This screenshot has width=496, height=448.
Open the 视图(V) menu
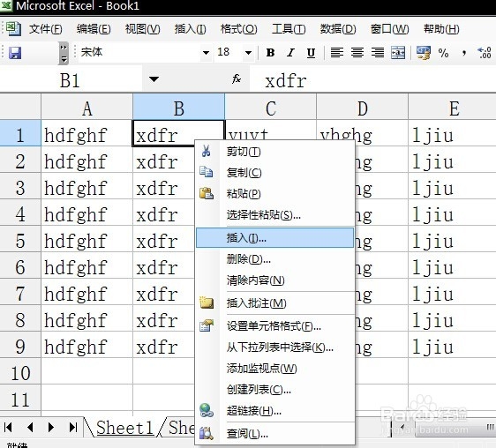tap(142, 29)
